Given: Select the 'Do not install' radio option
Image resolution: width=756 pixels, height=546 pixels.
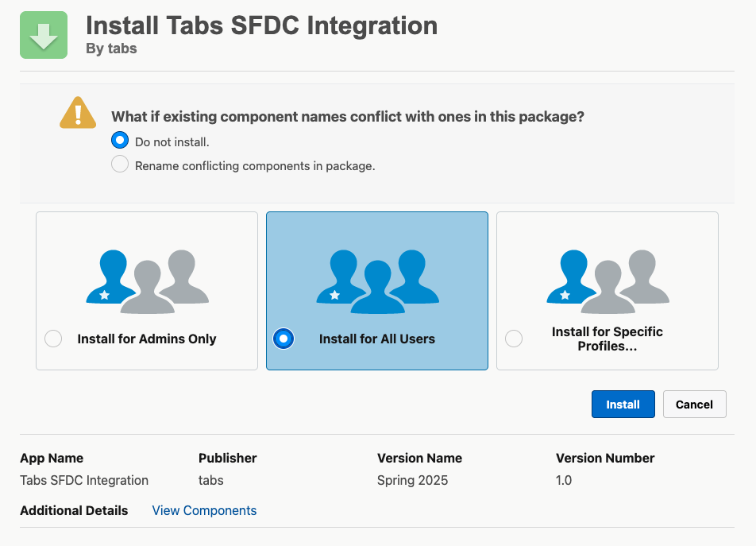Looking at the screenshot, I should 120,141.
